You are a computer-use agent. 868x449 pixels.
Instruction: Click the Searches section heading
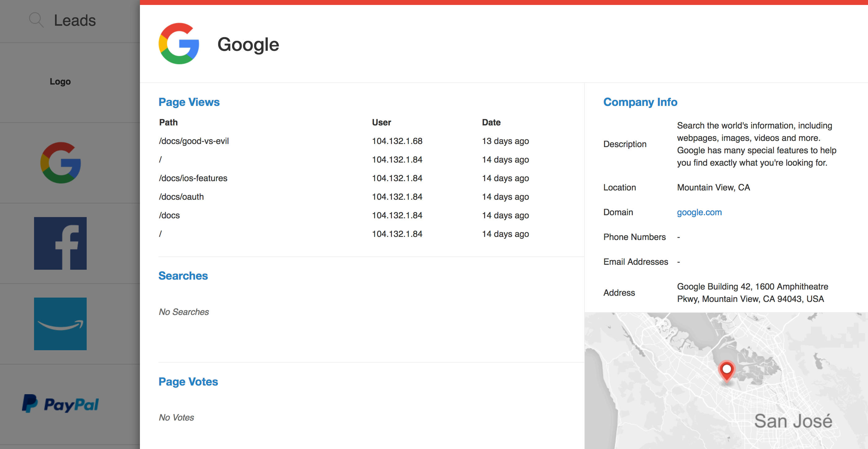[x=183, y=276]
